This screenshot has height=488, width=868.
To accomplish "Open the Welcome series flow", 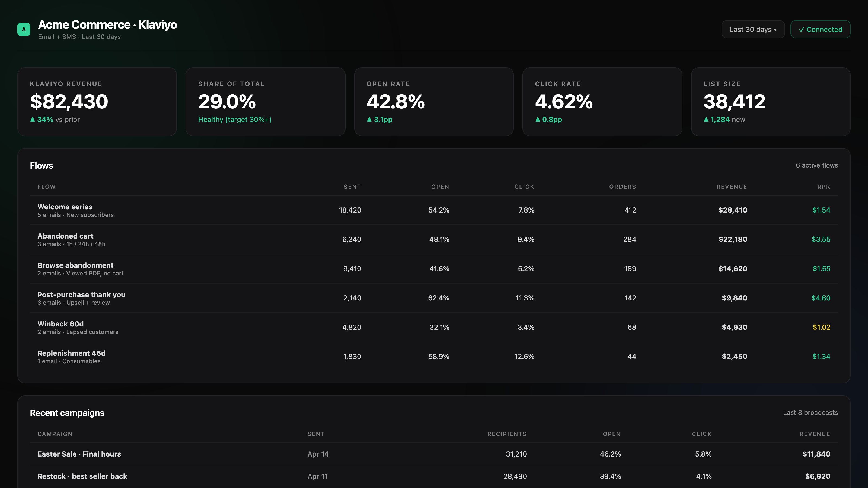I will [434, 210].
